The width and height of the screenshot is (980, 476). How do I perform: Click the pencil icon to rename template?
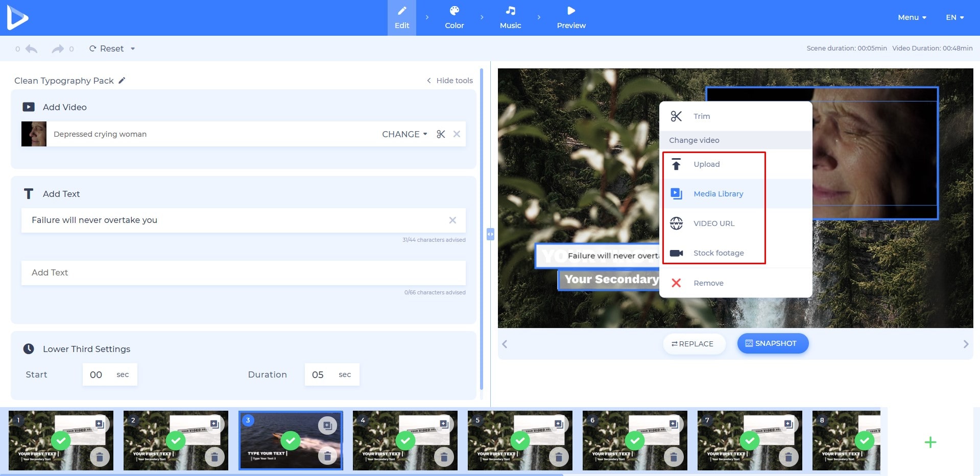(x=122, y=81)
